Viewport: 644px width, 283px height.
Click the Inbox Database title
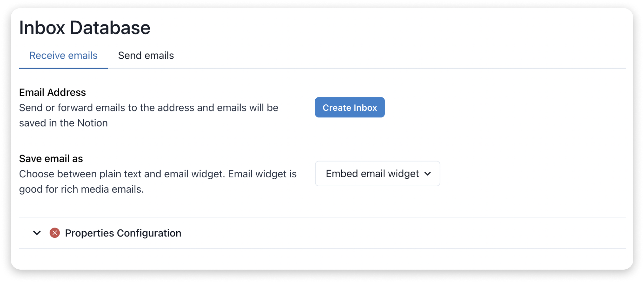pyautogui.click(x=85, y=27)
